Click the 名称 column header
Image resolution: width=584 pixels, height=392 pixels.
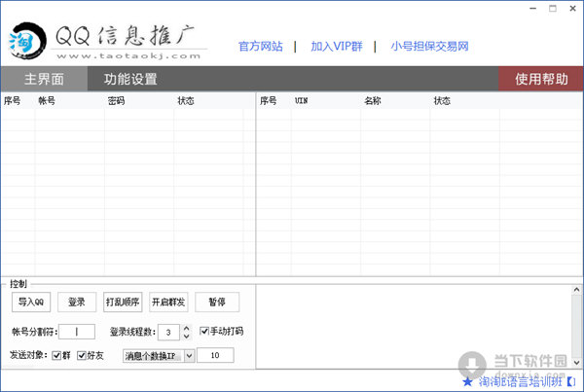click(x=395, y=100)
